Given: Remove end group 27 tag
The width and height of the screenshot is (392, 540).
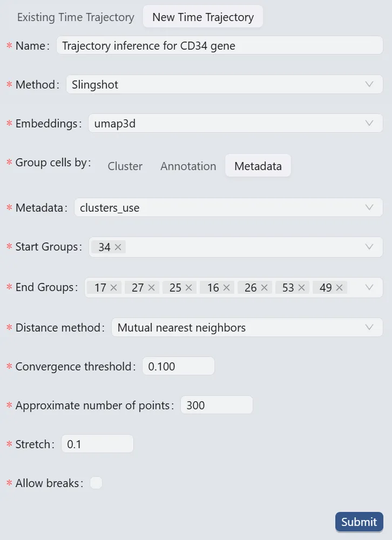Looking at the screenshot, I should pyautogui.click(x=151, y=288).
